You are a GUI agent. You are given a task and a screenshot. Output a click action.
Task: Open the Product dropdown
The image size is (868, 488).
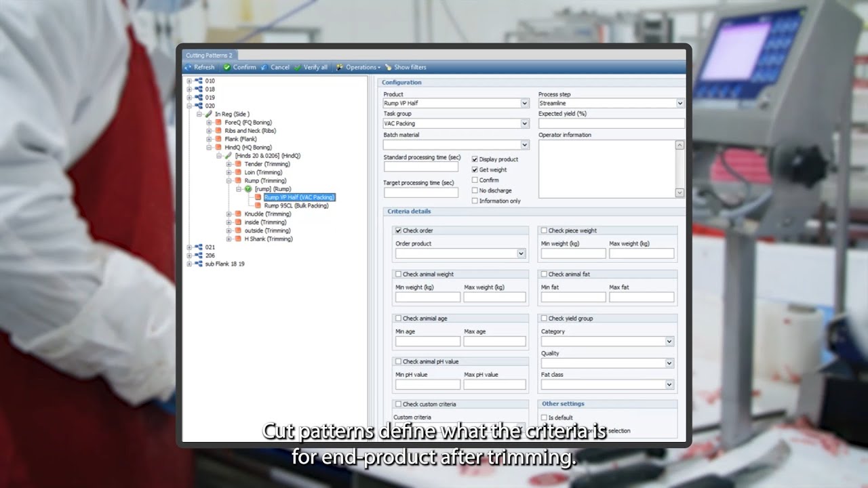[x=524, y=103]
